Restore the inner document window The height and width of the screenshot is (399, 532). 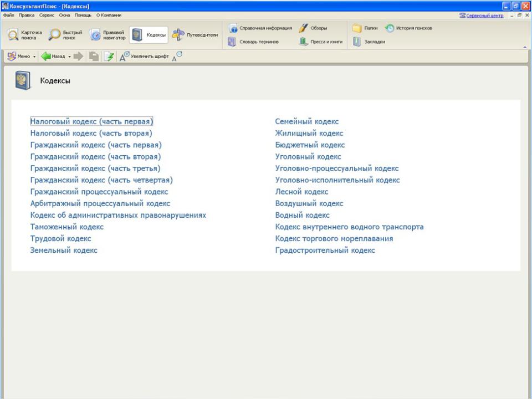point(519,16)
